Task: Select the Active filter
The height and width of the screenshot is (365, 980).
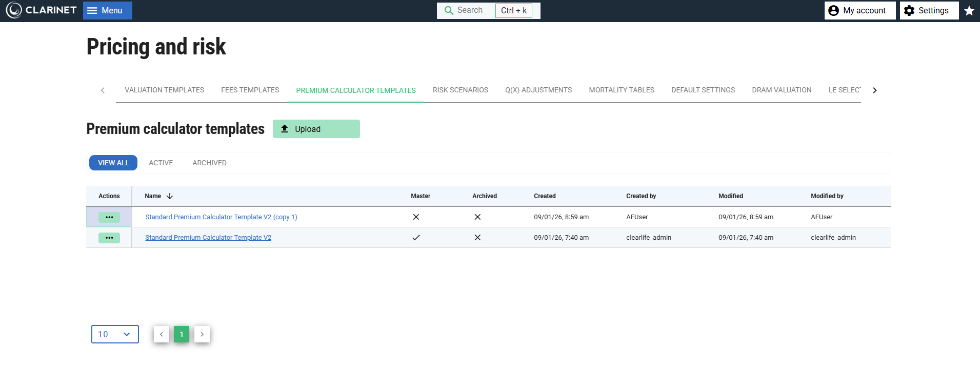Action: (161, 163)
